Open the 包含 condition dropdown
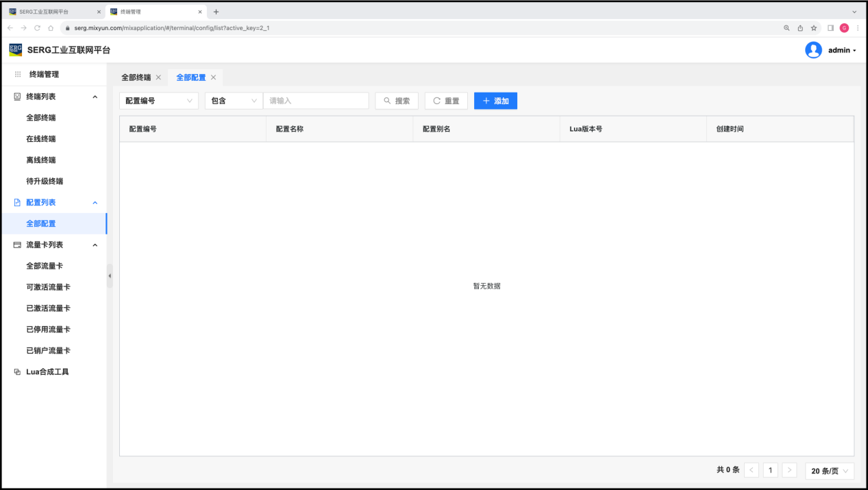 pyautogui.click(x=234, y=101)
